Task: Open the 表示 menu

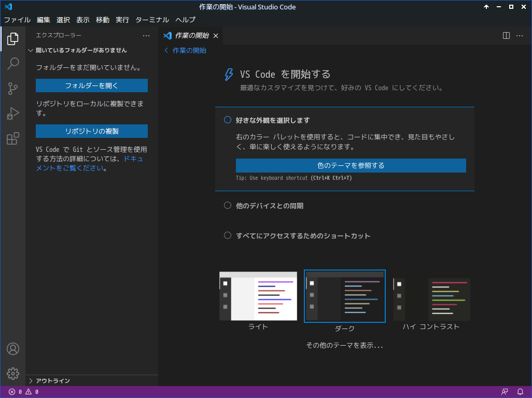Action: click(x=83, y=20)
